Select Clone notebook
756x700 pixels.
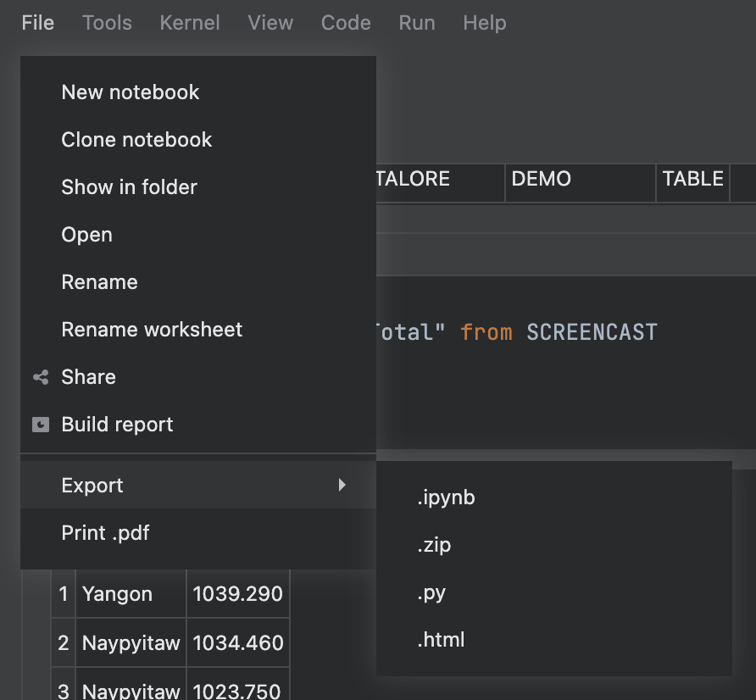point(136,140)
